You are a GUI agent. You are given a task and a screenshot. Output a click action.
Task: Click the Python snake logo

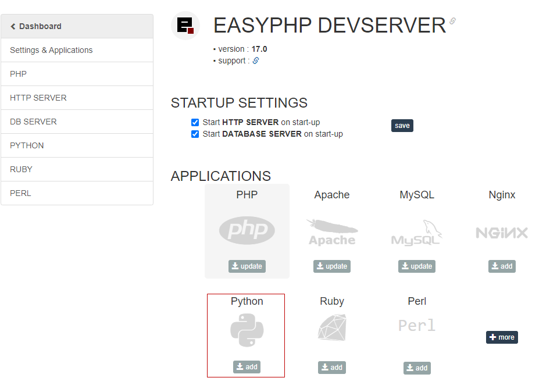247,330
